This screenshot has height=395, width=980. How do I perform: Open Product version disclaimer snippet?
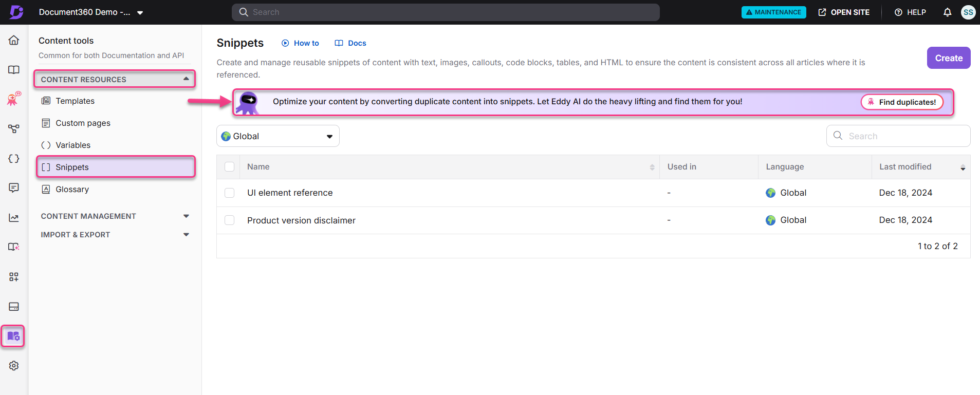(x=301, y=220)
